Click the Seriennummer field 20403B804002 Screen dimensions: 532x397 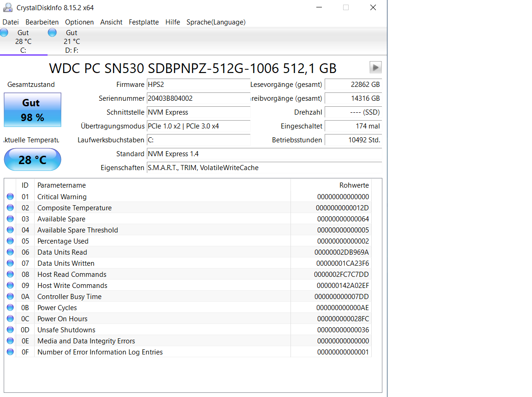[199, 98]
